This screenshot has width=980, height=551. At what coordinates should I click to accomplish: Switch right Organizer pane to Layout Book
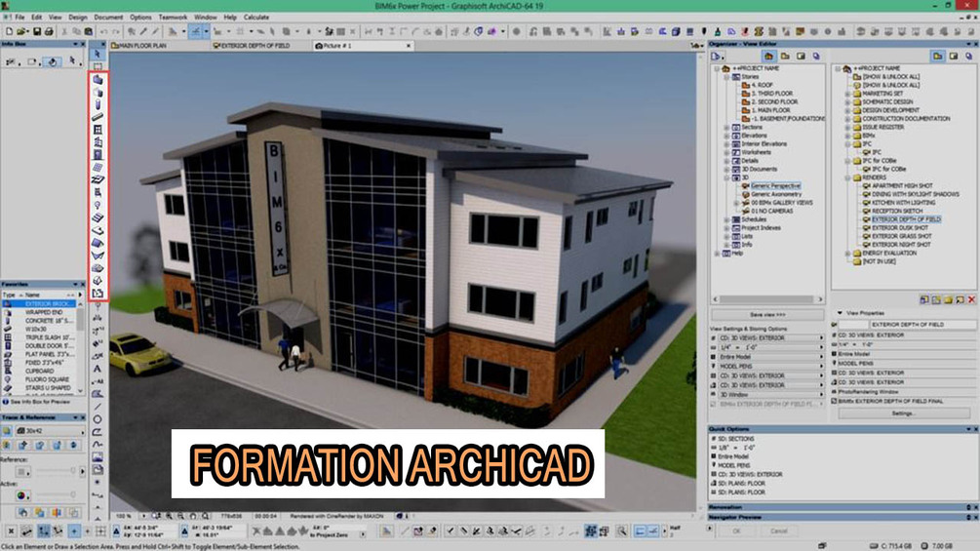coord(954,57)
